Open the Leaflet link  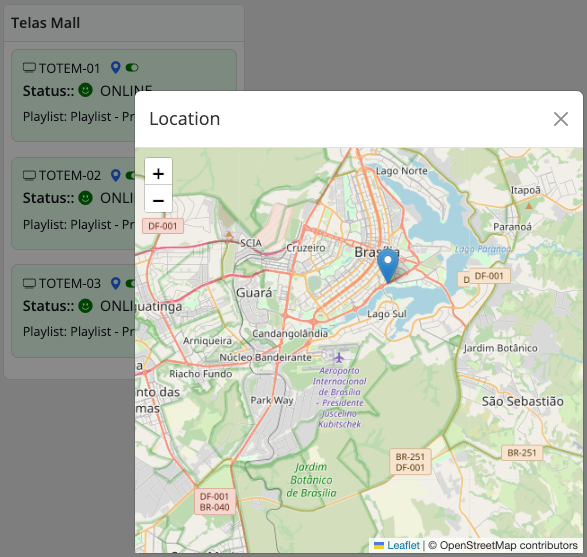point(403,545)
